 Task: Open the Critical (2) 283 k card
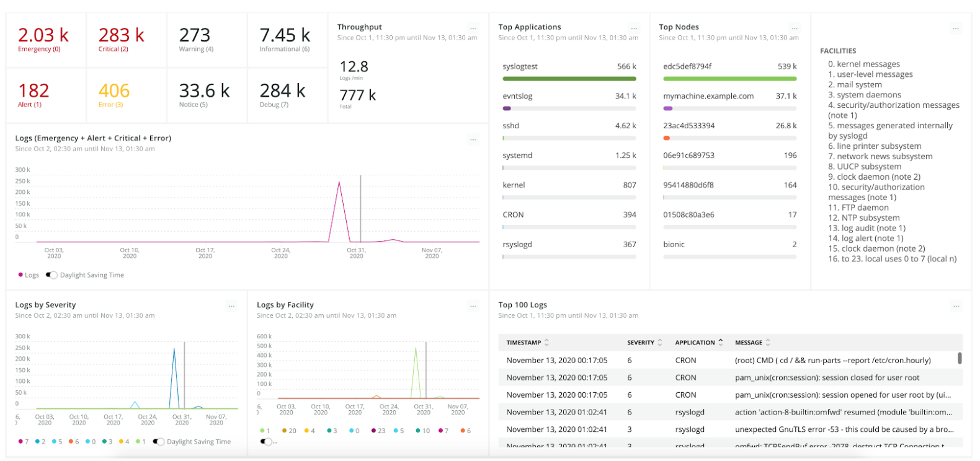pyautogui.click(x=127, y=40)
